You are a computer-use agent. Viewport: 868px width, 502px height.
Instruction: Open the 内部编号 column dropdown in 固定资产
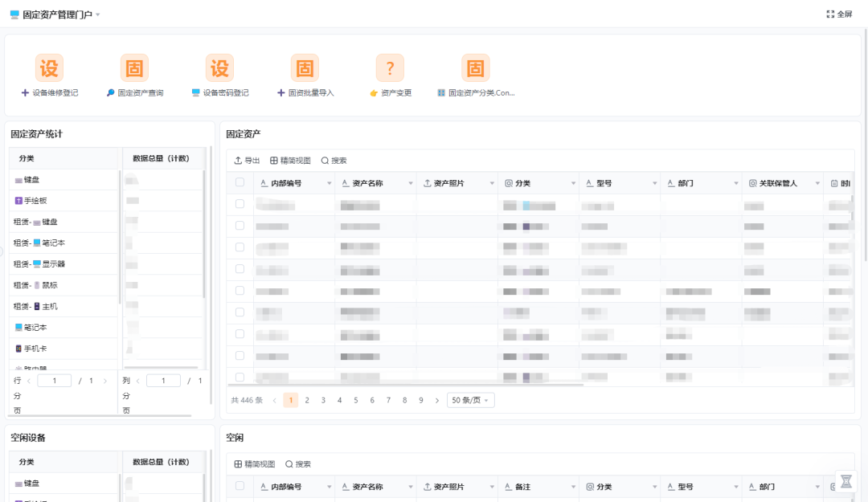tap(329, 184)
